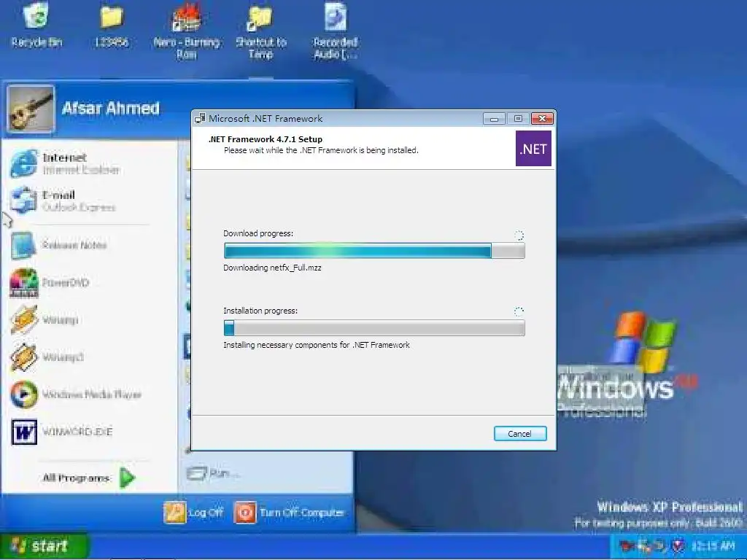Launch Winamp3 from Start menu
The height and width of the screenshot is (560, 747).
click(x=47, y=357)
